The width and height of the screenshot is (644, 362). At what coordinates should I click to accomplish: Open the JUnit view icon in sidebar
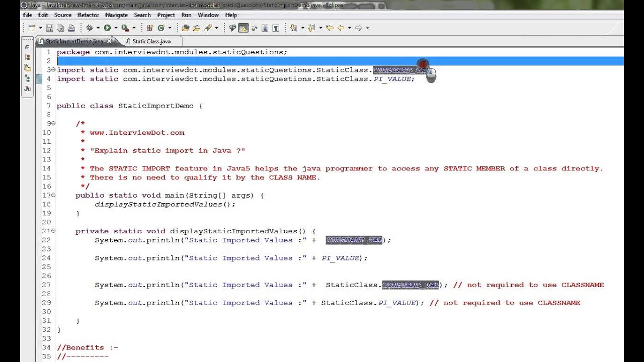(x=27, y=89)
